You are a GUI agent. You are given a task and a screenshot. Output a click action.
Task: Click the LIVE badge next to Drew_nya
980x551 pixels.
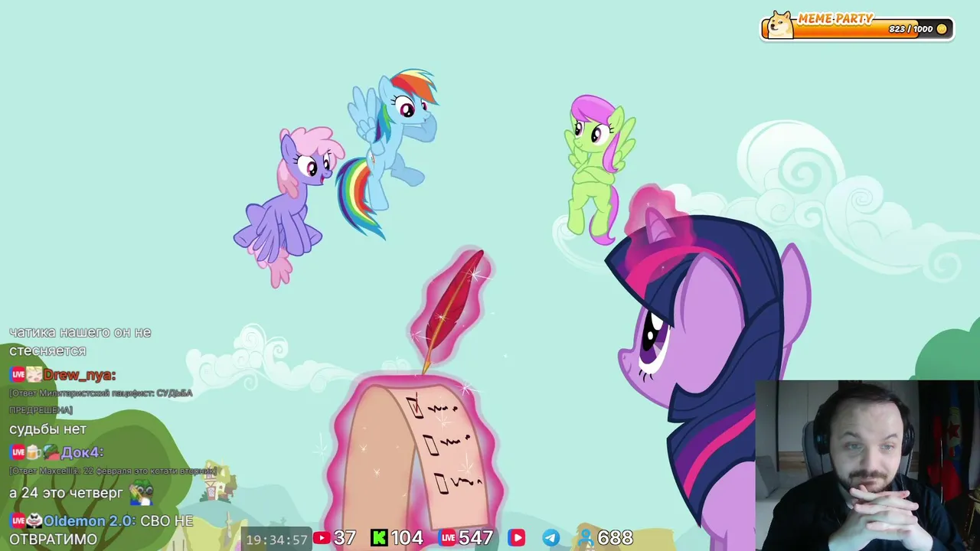[x=18, y=375]
